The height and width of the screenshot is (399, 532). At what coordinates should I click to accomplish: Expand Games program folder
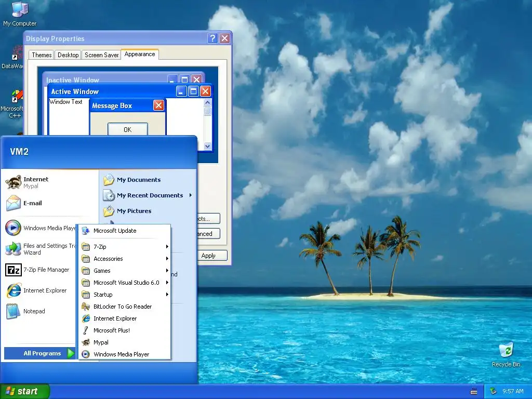coord(125,270)
